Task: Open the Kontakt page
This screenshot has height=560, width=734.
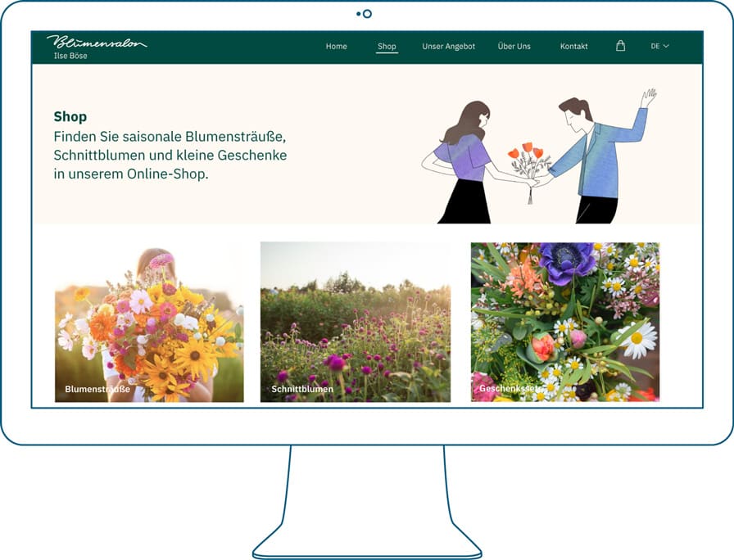Action: point(573,47)
